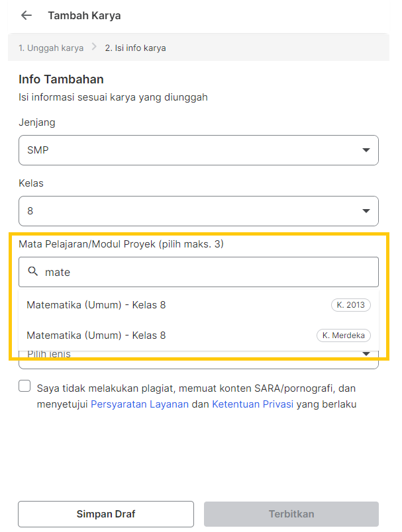Open the Jenjang selector showing SMP
The height and width of the screenshot is (532, 402).
(x=198, y=150)
